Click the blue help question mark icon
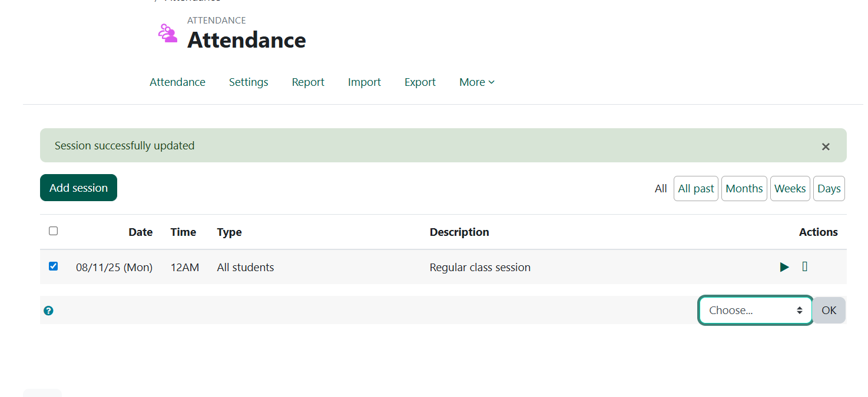868x397 pixels. [x=48, y=311]
